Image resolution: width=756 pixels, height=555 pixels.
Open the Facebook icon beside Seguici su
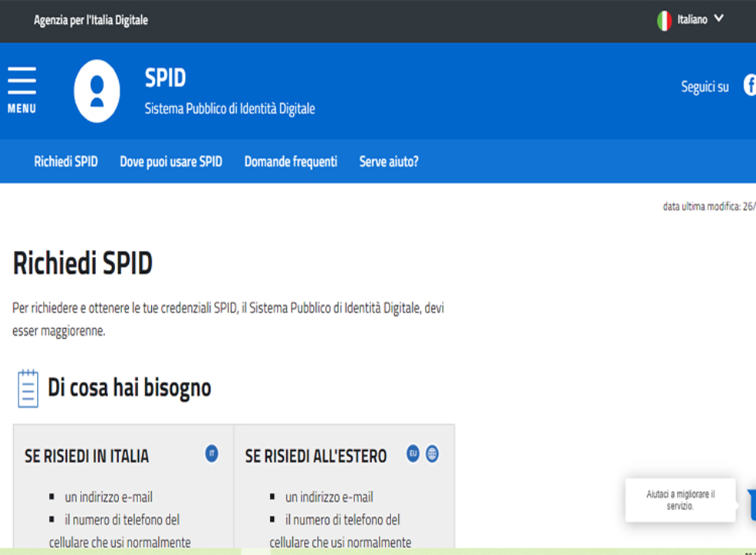pyautogui.click(x=750, y=85)
